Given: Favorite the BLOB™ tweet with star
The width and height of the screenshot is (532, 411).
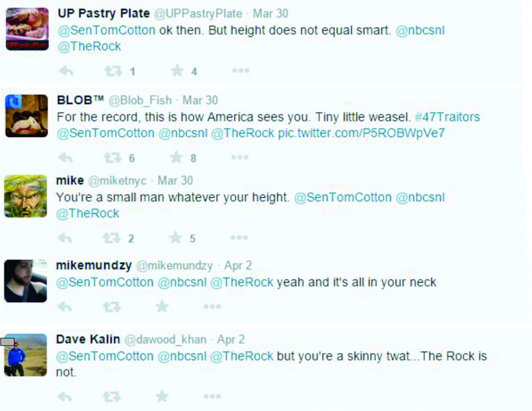Looking at the screenshot, I should tap(177, 157).
